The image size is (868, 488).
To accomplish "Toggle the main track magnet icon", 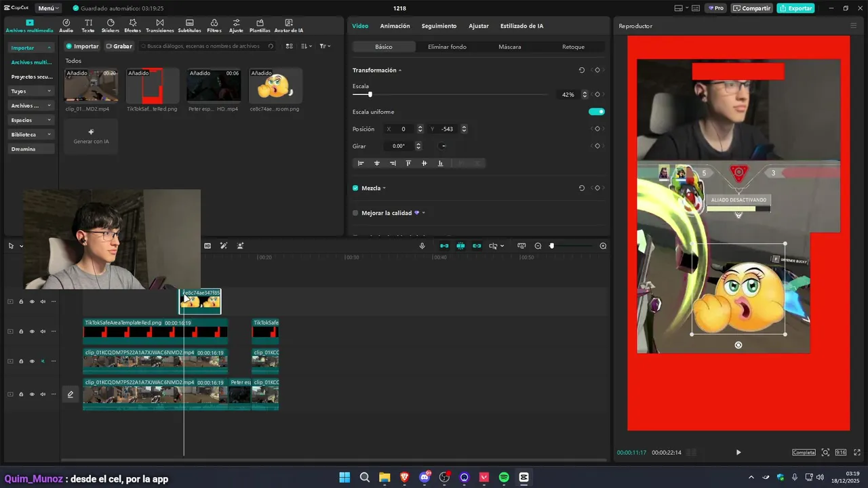I will [444, 246].
